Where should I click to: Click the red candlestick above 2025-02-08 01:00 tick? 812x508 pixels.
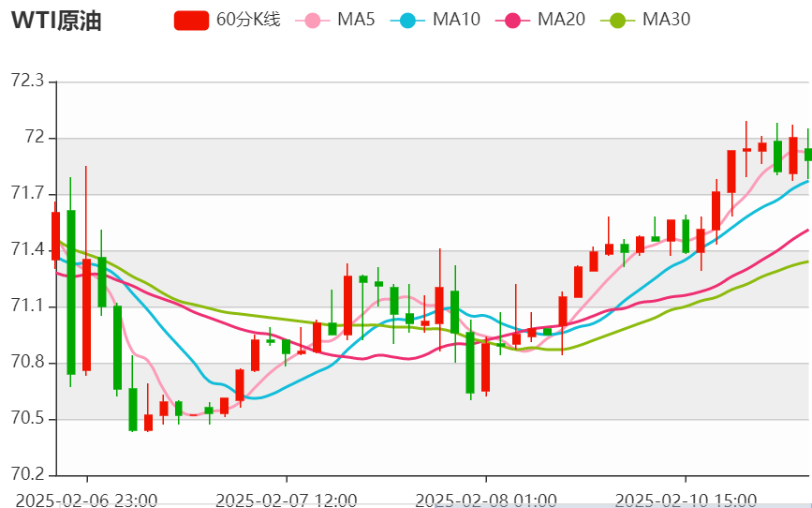[485, 366]
